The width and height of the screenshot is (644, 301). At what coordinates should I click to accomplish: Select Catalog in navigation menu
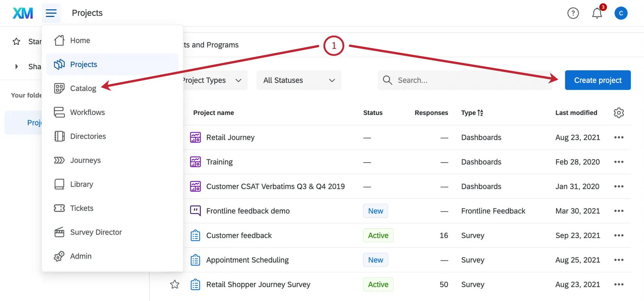tap(83, 88)
